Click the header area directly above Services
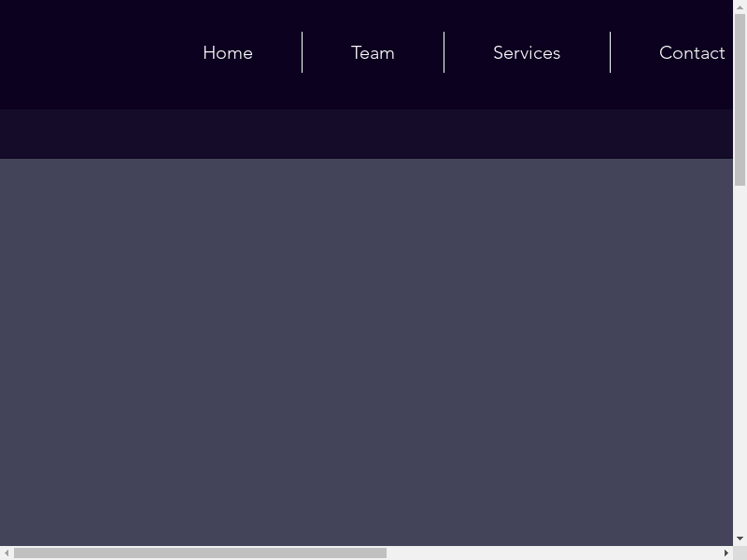This screenshot has width=747, height=560. tap(527, 15)
